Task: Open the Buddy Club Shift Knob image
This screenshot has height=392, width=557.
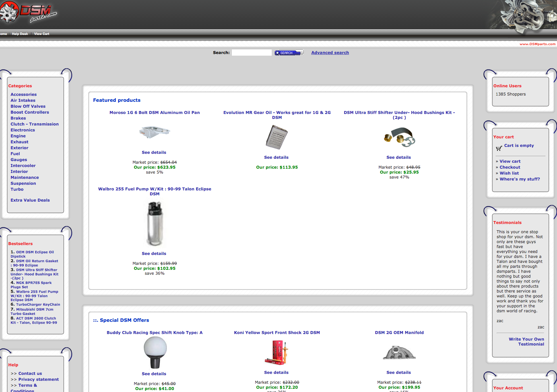Action: [155, 352]
